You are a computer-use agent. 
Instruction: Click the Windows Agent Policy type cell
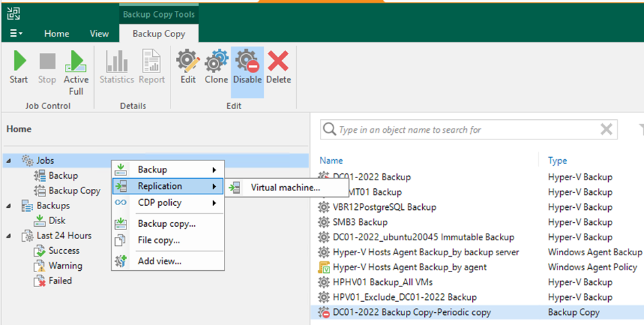pos(593,267)
